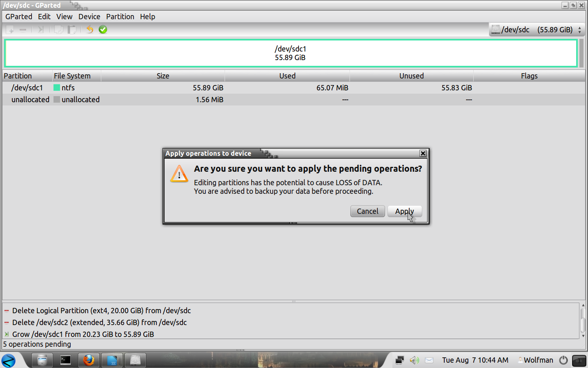Close the Apply operations to device dialog
This screenshot has height=368, width=588.
(423, 153)
